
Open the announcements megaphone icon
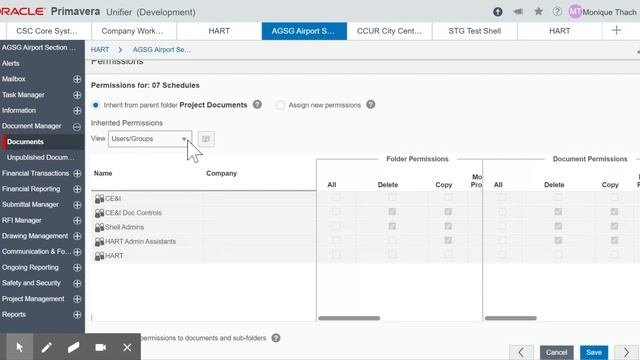click(x=518, y=12)
